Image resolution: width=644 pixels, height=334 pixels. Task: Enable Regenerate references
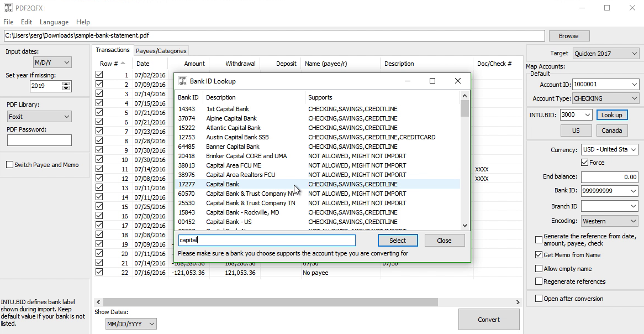coord(539,281)
